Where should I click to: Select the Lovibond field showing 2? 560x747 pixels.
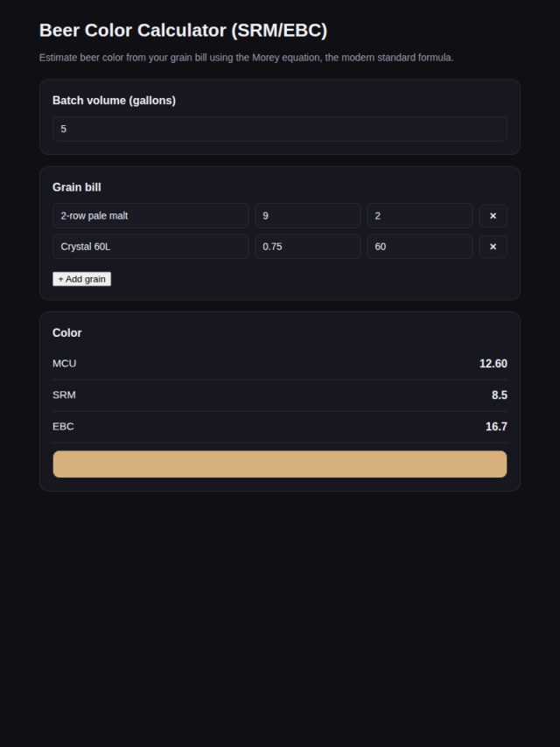[x=420, y=216]
